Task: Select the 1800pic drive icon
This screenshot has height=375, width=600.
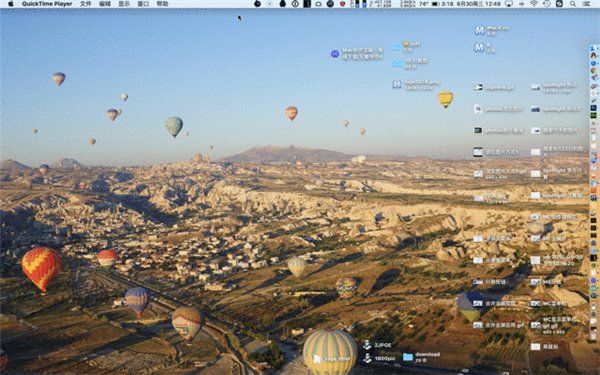Action: click(367, 359)
